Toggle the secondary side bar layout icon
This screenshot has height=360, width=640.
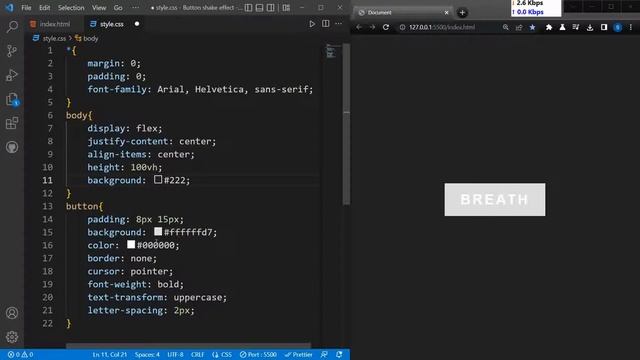[271, 8]
